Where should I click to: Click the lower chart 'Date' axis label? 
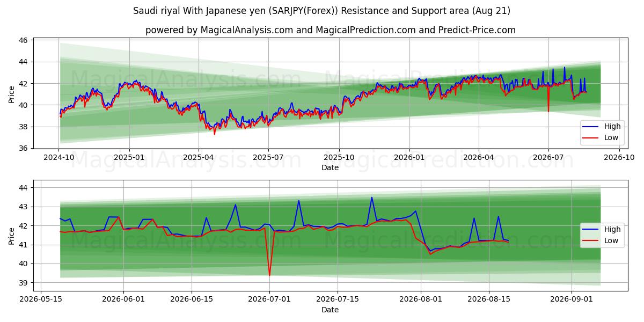tap(330, 310)
